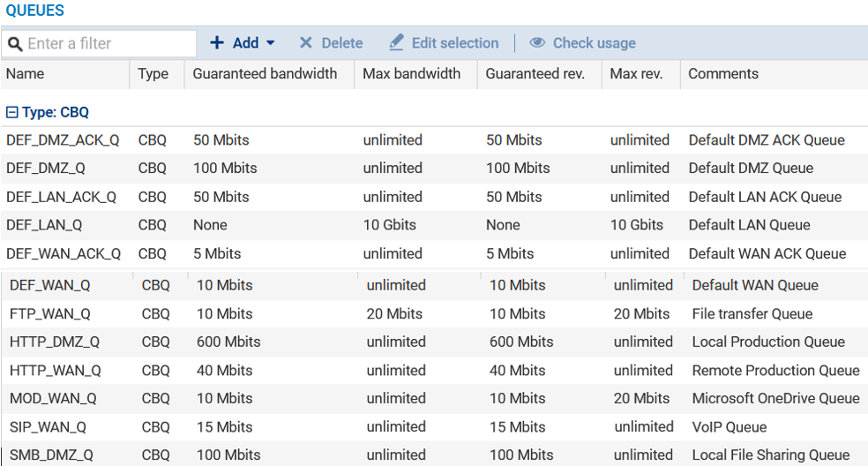
Task: Select the DEF_DMZ_ACK_Q queue row
Action: point(63,140)
